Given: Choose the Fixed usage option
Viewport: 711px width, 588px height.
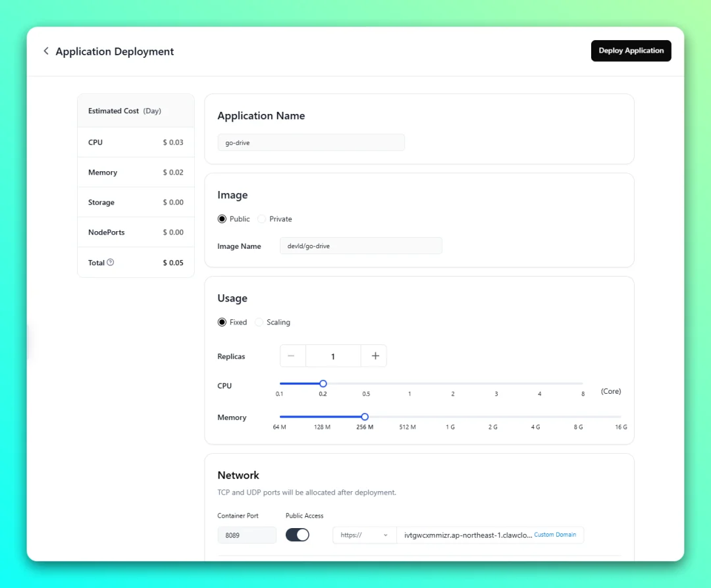Looking at the screenshot, I should 222,323.
